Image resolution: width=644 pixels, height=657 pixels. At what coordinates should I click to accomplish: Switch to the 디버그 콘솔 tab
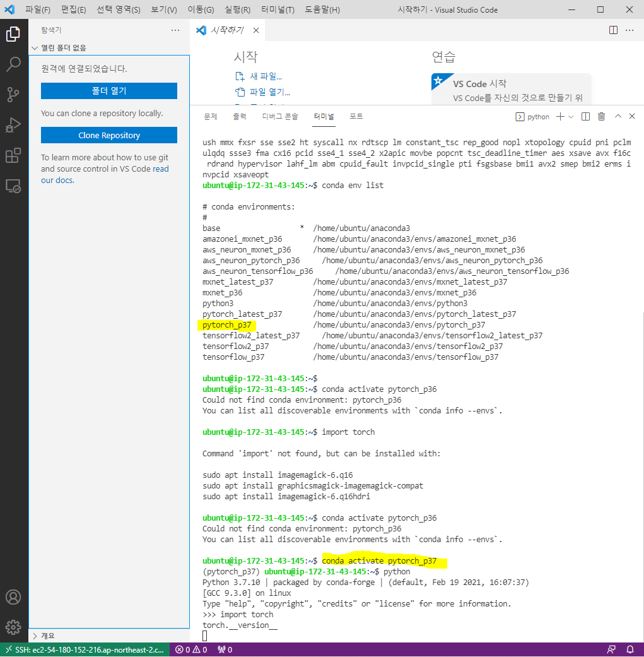coord(279,117)
